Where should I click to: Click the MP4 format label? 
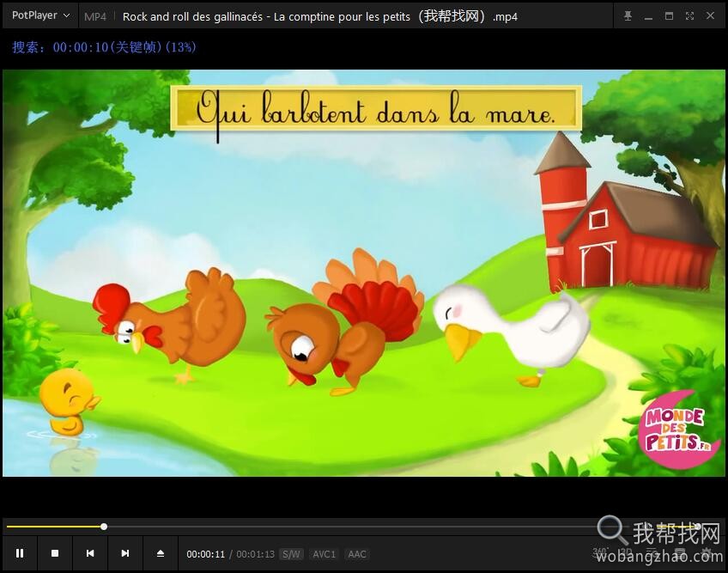95,16
